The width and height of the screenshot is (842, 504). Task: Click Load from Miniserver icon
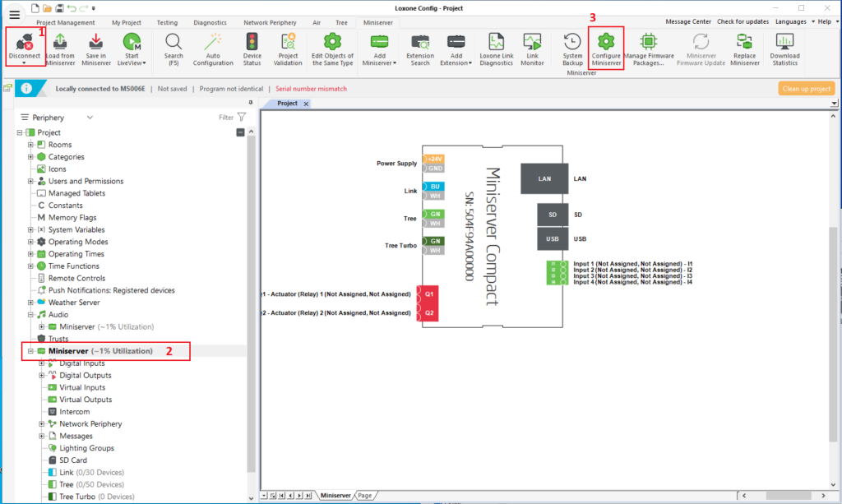click(x=60, y=43)
